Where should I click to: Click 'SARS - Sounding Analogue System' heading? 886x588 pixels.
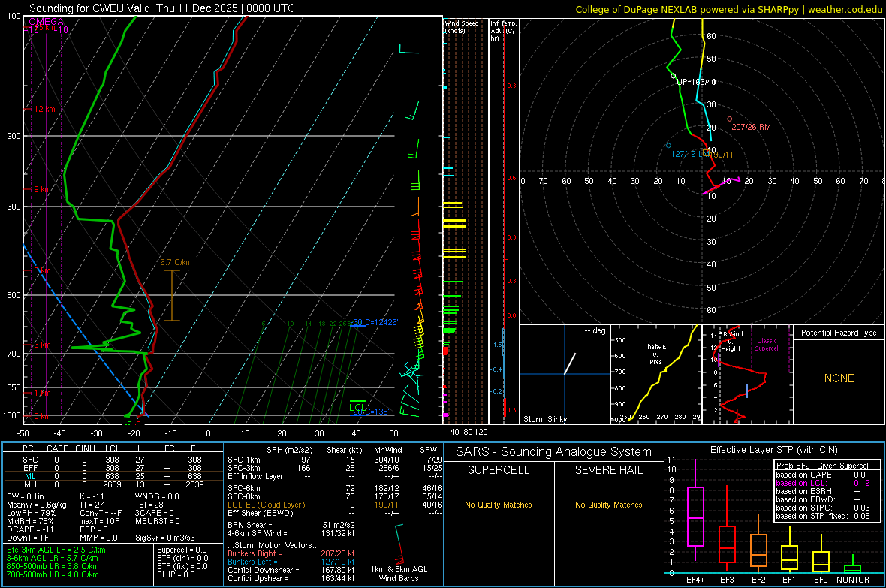553,451
